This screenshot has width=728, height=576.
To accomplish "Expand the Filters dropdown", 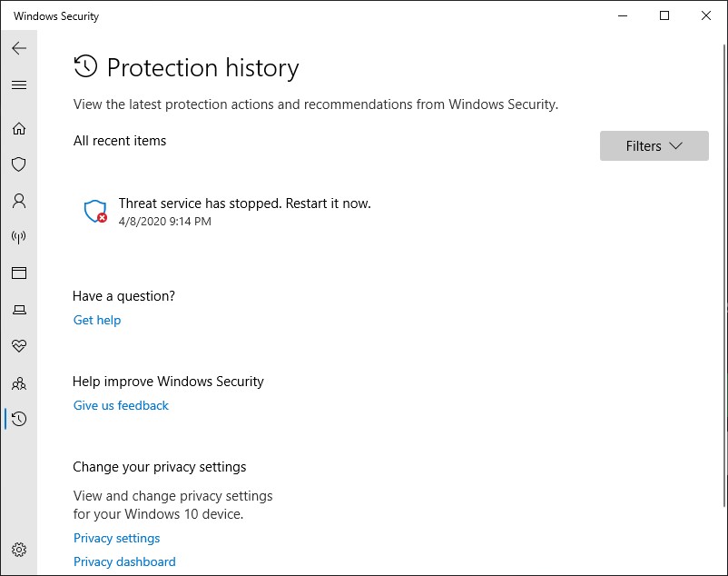I will [654, 146].
